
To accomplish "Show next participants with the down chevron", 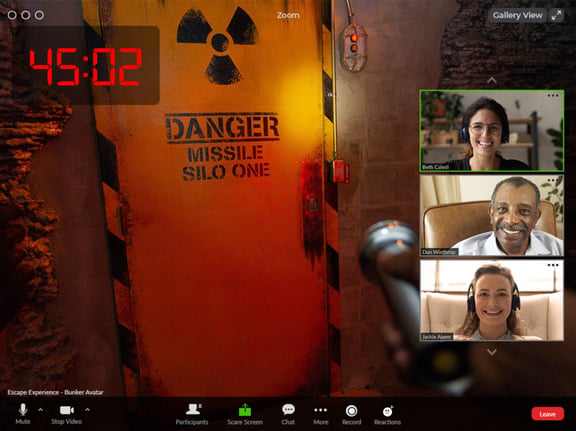I will click(492, 352).
